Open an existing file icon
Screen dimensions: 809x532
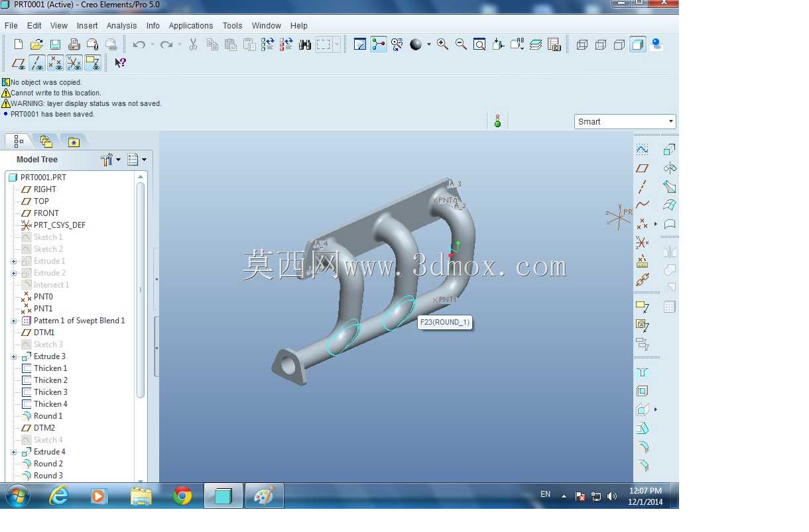pyautogui.click(x=37, y=44)
